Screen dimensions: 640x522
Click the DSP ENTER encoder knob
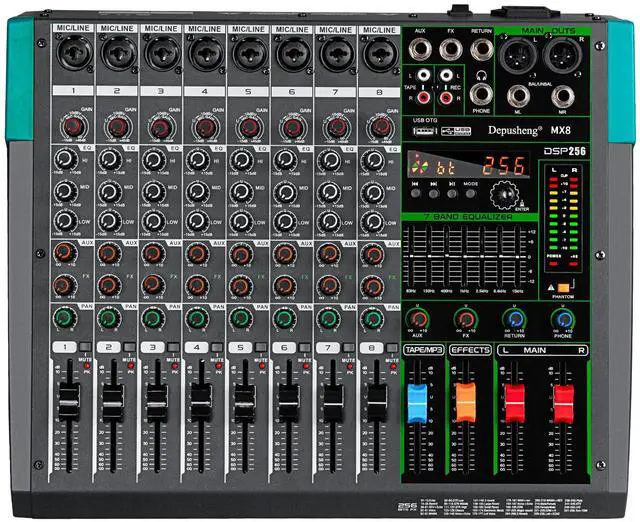point(505,195)
